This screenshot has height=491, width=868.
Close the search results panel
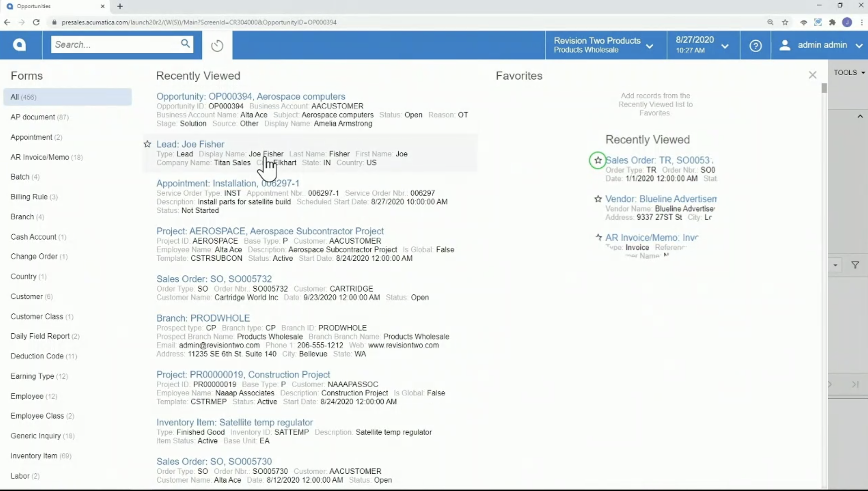(x=812, y=75)
